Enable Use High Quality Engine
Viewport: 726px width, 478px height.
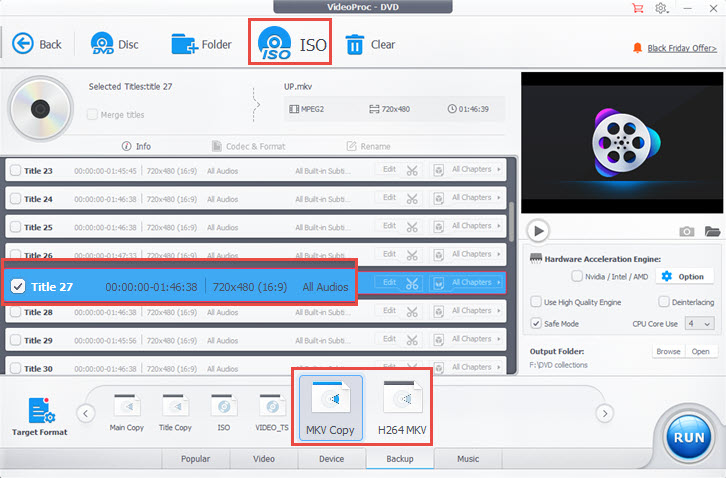536,302
